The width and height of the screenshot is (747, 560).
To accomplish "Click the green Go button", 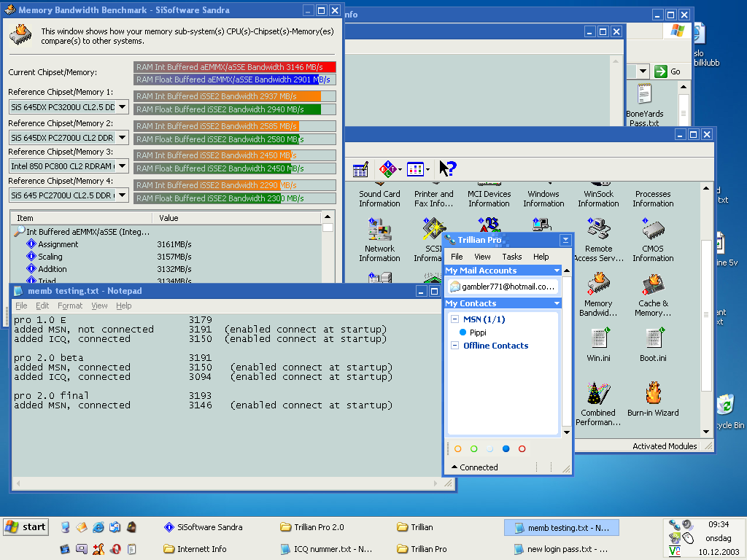I will [x=667, y=71].
